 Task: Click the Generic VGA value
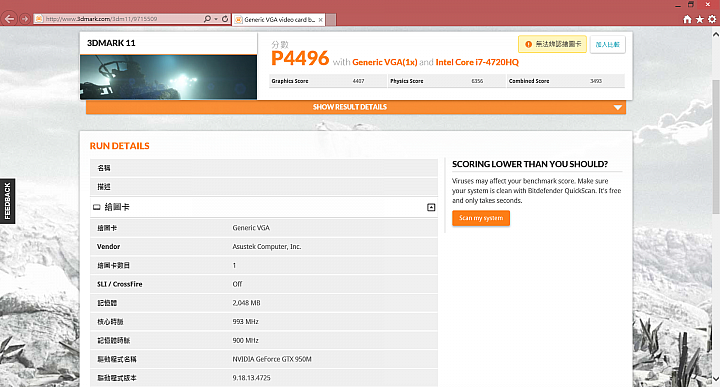[x=251, y=228]
